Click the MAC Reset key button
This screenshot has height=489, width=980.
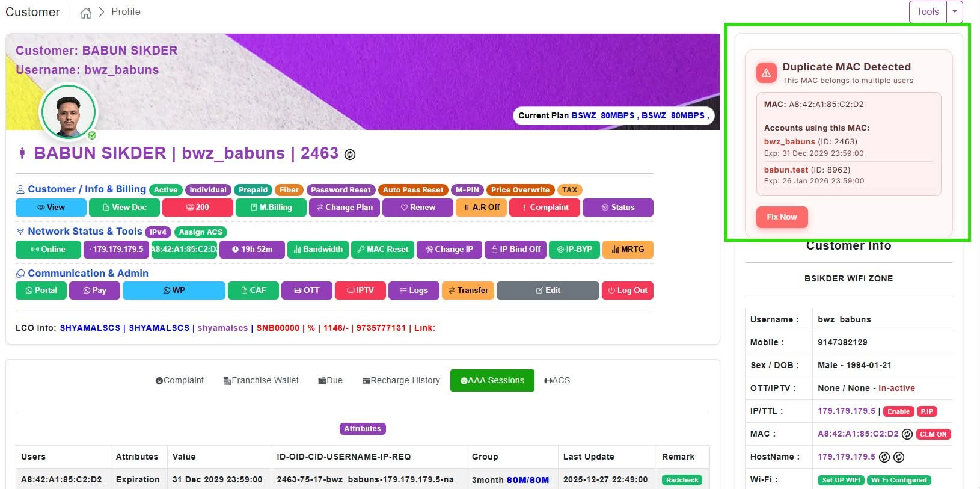[382, 250]
